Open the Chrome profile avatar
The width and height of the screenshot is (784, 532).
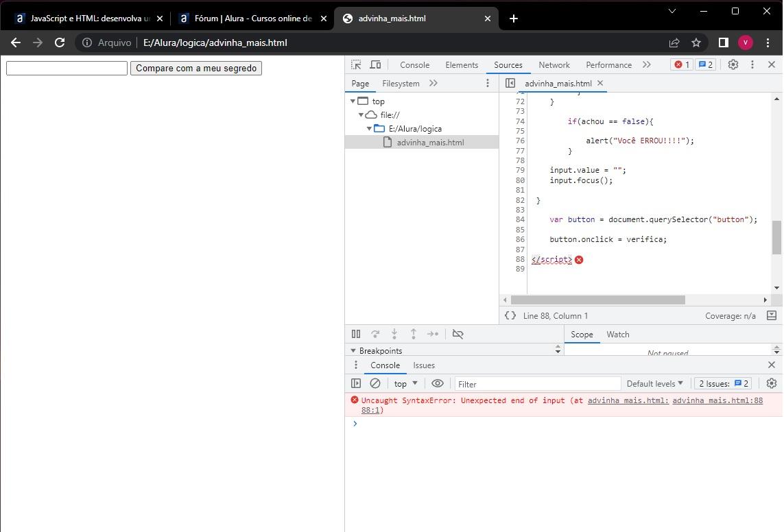click(745, 43)
